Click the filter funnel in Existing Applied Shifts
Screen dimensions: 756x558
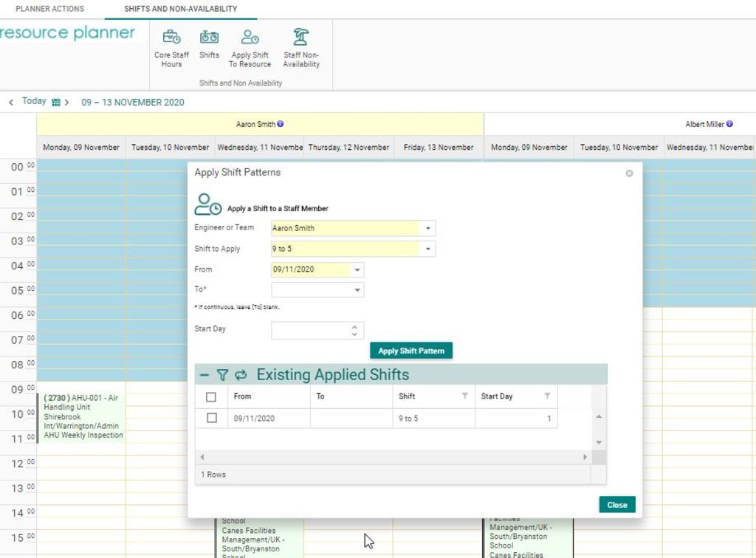[221, 375]
